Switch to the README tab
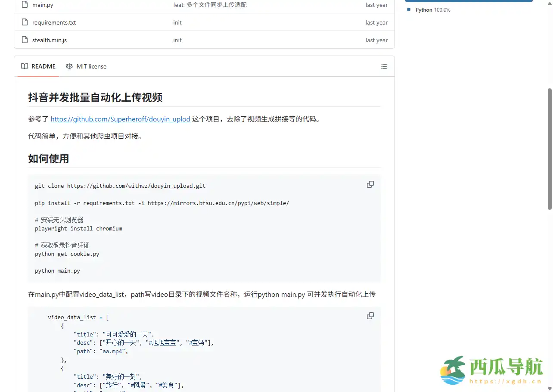 point(43,66)
